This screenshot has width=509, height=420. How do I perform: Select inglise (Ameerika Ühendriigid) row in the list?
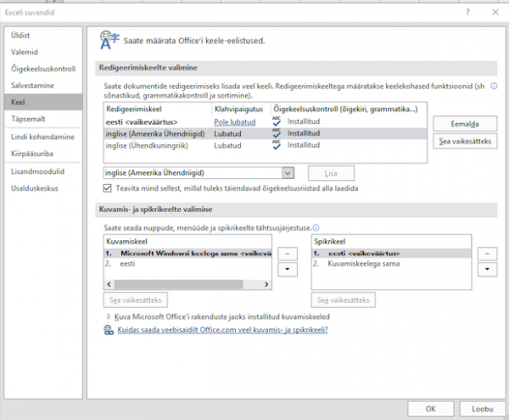click(x=266, y=133)
